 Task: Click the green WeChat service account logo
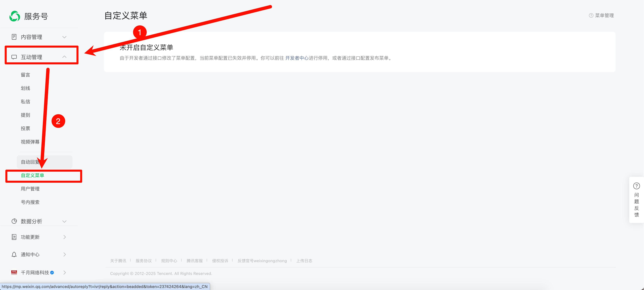point(15,16)
